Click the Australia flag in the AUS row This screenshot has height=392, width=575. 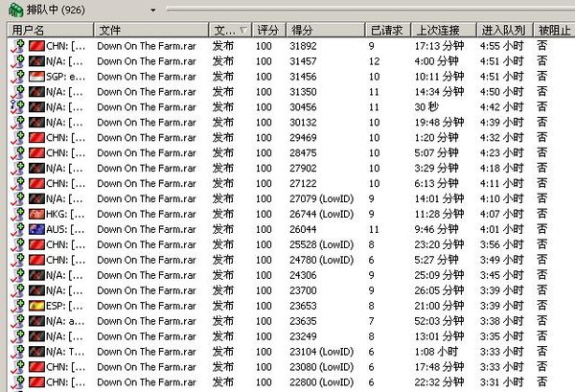tap(36, 229)
